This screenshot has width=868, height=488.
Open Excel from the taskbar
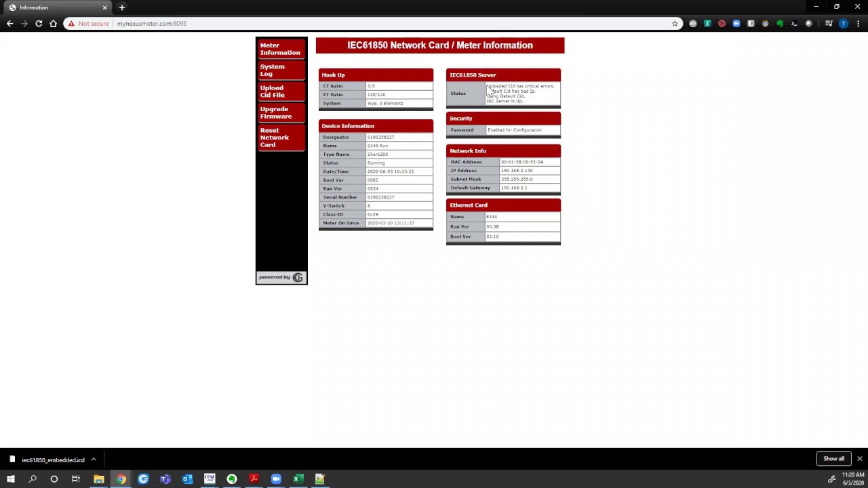tap(298, 479)
